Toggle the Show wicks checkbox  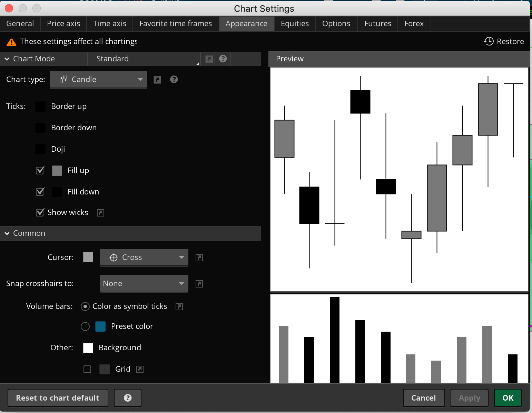point(40,212)
